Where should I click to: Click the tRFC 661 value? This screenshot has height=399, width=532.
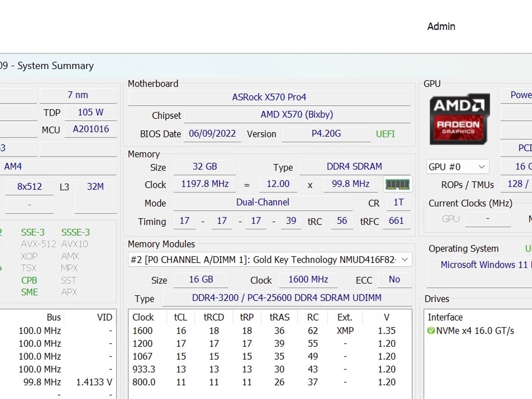coord(396,221)
